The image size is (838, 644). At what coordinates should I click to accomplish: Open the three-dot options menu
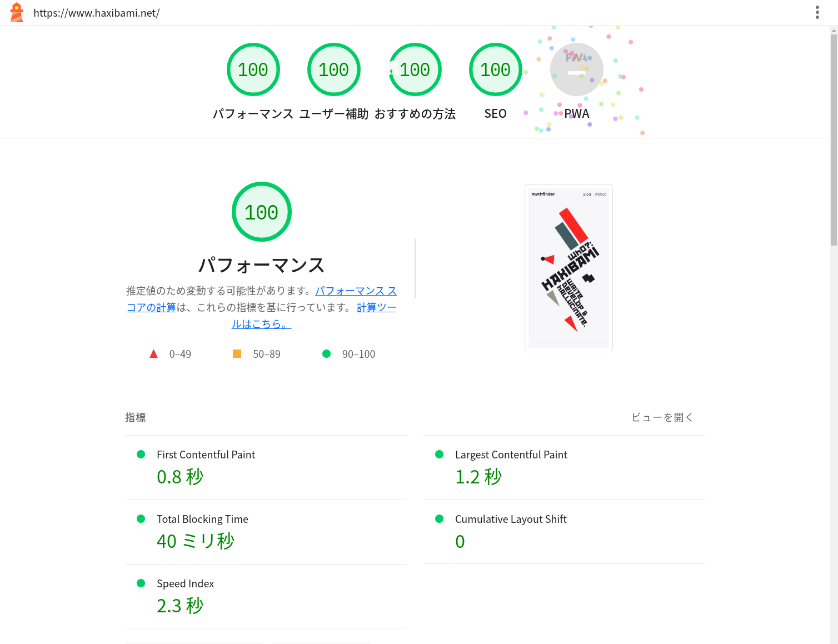(817, 12)
